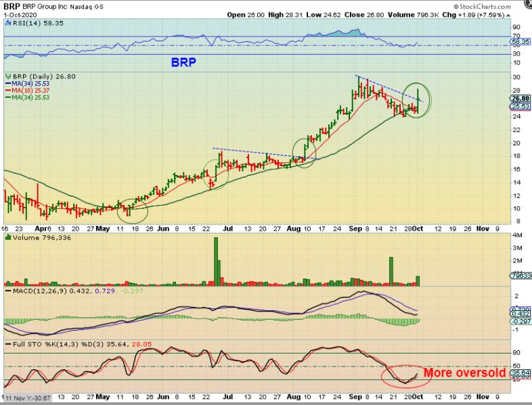Viewport: 532px width, 405px height.
Task: Click the 'Low 24.62' value
Action: pyautogui.click(x=324, y=15)
